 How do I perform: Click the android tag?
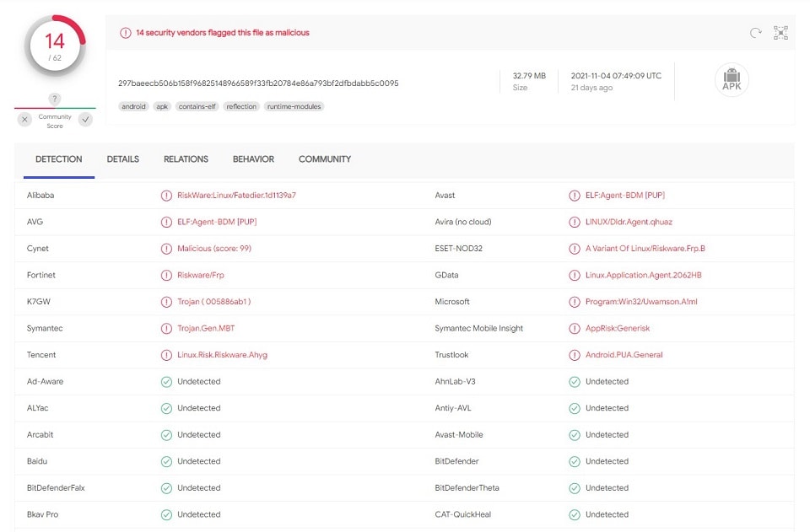click(x=134, y=106)
